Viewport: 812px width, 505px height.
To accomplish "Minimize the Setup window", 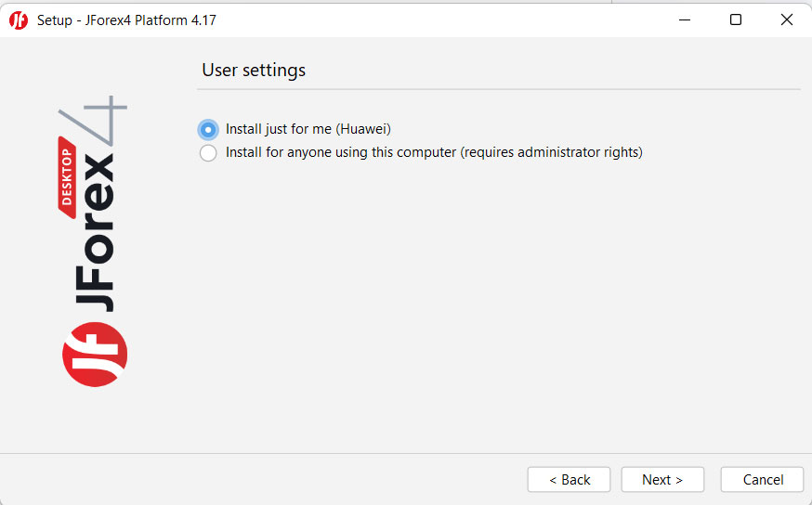I will [685, 19].
